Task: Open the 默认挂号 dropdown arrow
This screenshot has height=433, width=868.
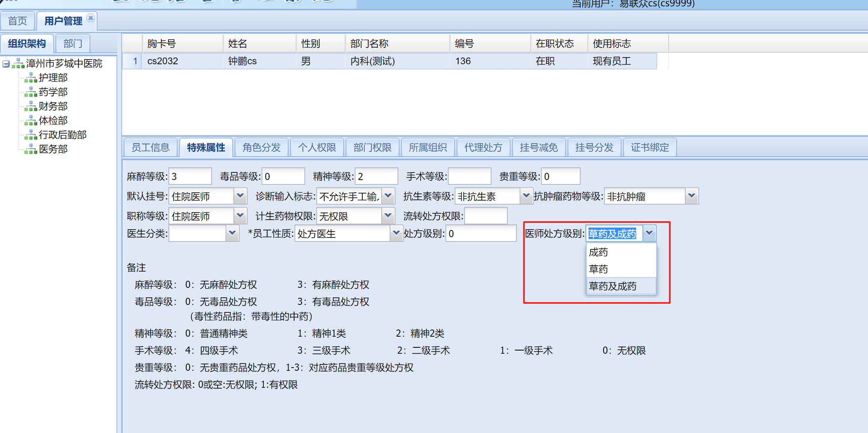Action: (x=240, y=196)
